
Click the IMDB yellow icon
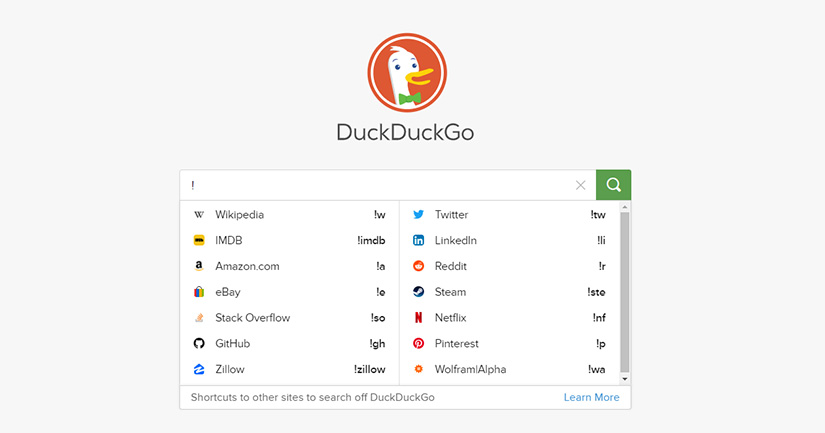199,240
